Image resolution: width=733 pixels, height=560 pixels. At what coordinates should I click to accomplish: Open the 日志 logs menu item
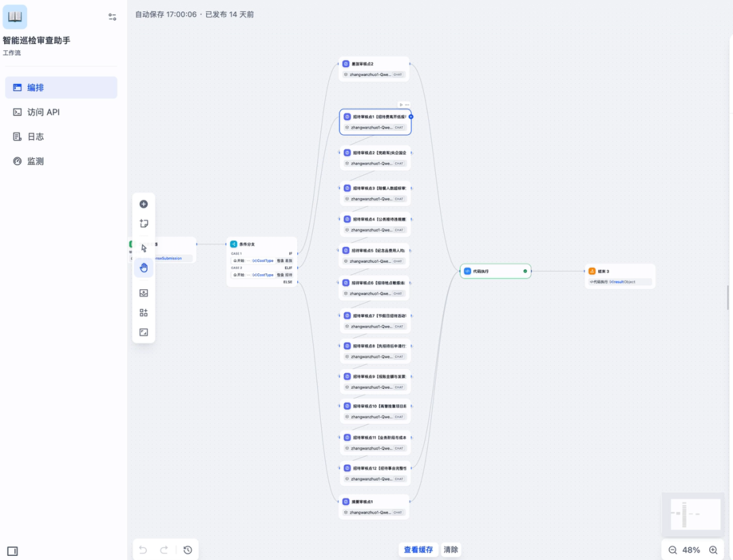(x=35, y=136)
